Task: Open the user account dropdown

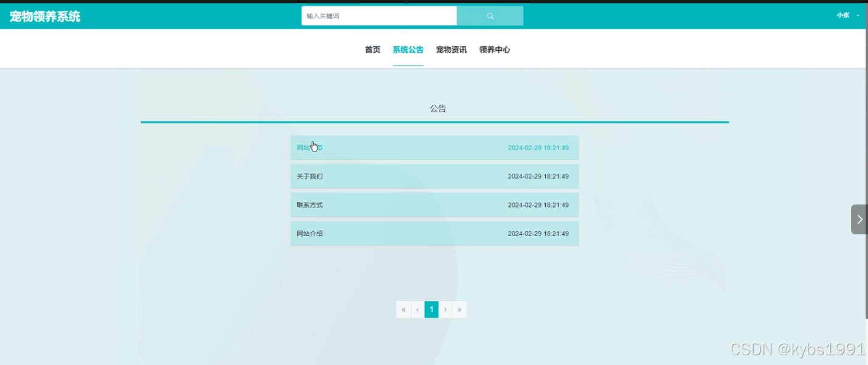Action: coord(847,16)
